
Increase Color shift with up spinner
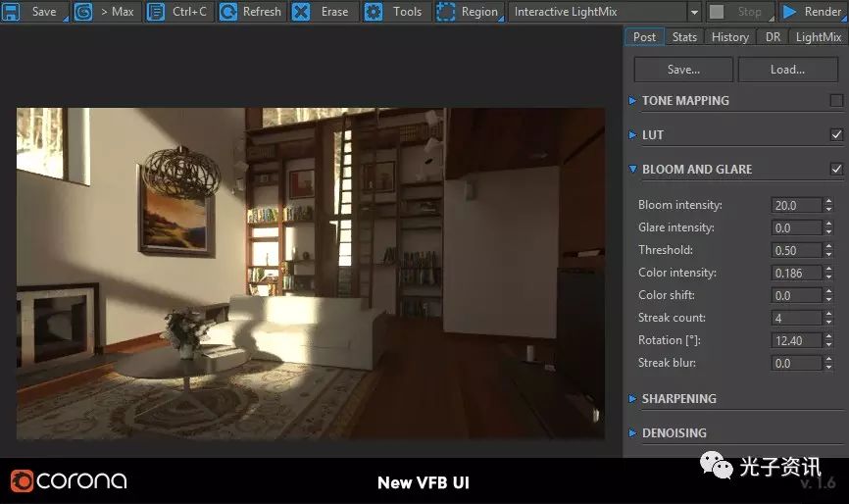click(828, 292)
